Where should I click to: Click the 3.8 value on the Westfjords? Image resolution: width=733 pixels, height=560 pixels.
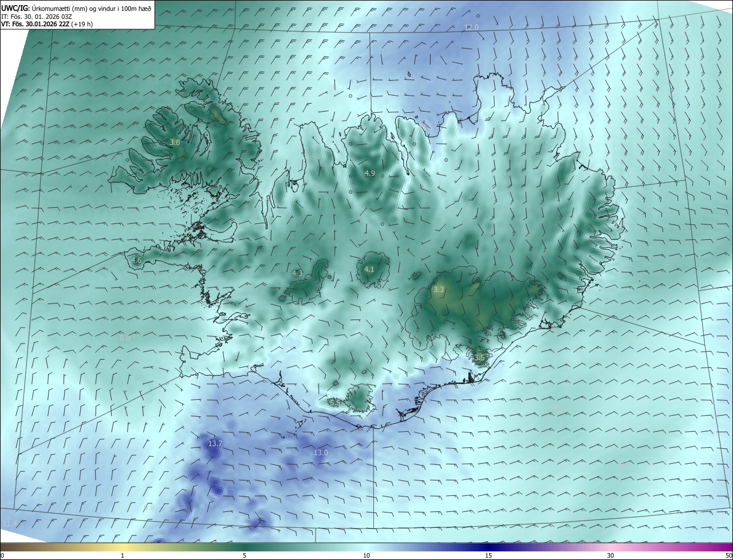pos(175,142)
